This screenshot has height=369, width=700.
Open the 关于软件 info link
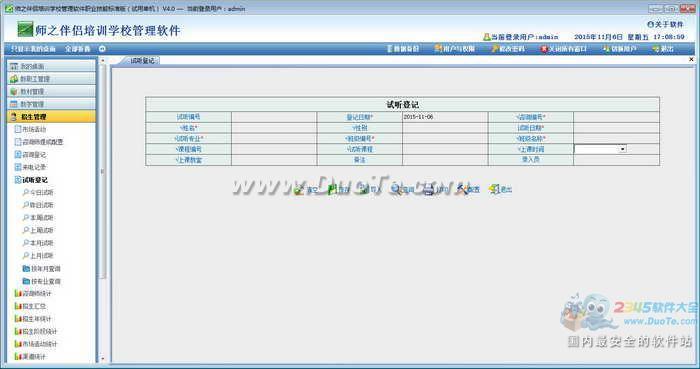tap(665, 24)
